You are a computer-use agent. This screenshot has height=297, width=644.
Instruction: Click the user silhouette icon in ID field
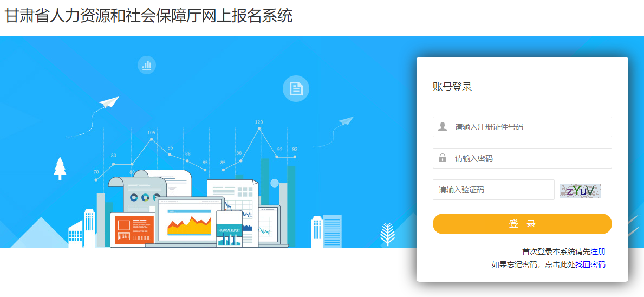[x=443, y=126]
